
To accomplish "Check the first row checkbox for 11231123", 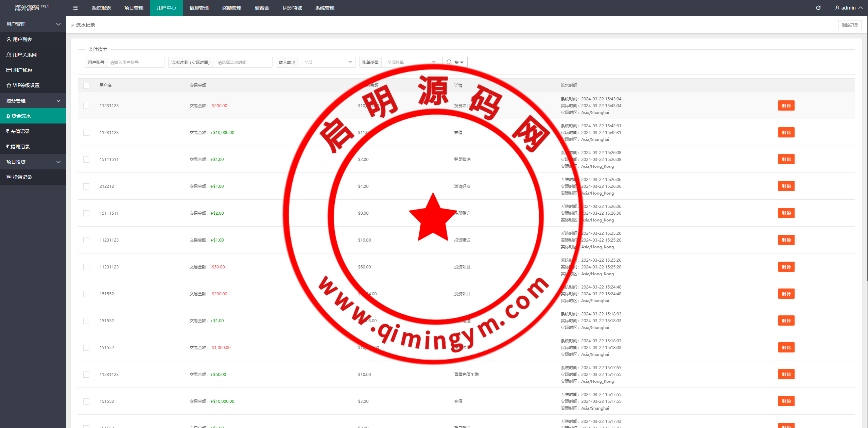I will (x=86, y=106).
